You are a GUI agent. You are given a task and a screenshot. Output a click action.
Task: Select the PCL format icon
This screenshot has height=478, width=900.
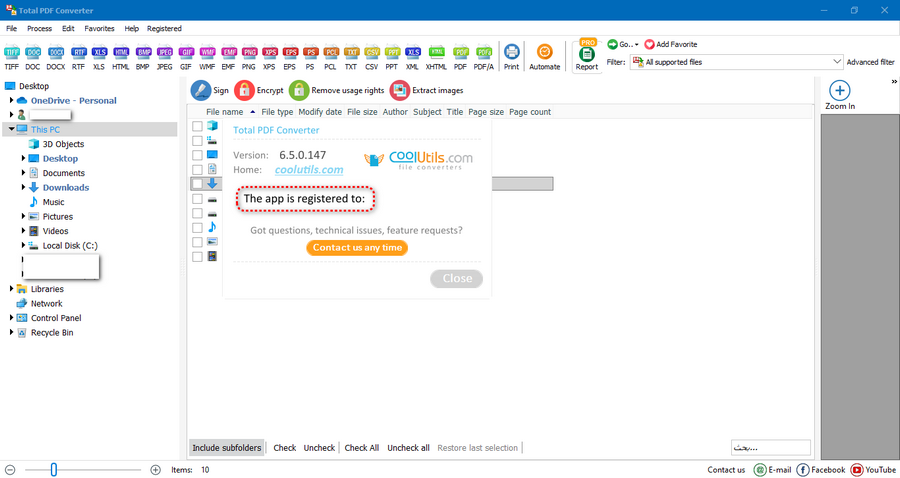331,52
